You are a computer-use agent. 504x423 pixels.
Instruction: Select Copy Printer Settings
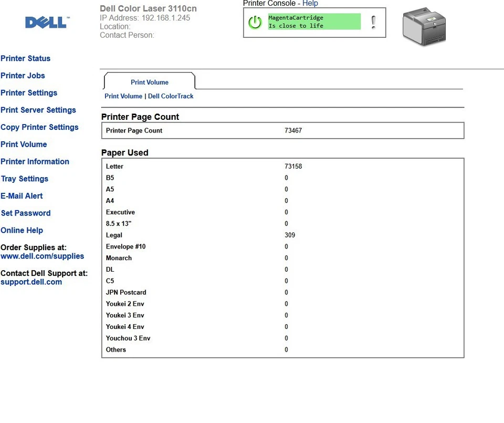point(39,127)
